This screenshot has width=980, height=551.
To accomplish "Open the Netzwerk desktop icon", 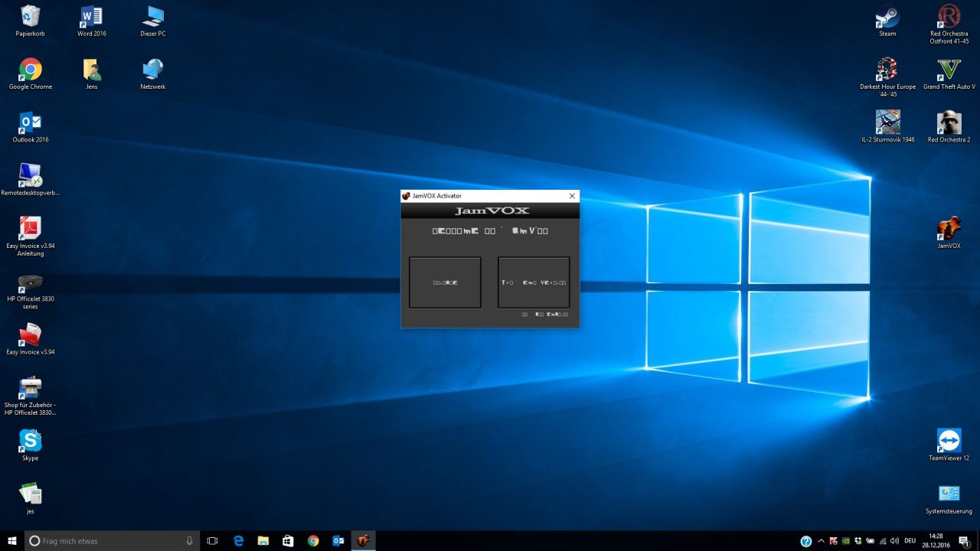I will pos(153,74).
